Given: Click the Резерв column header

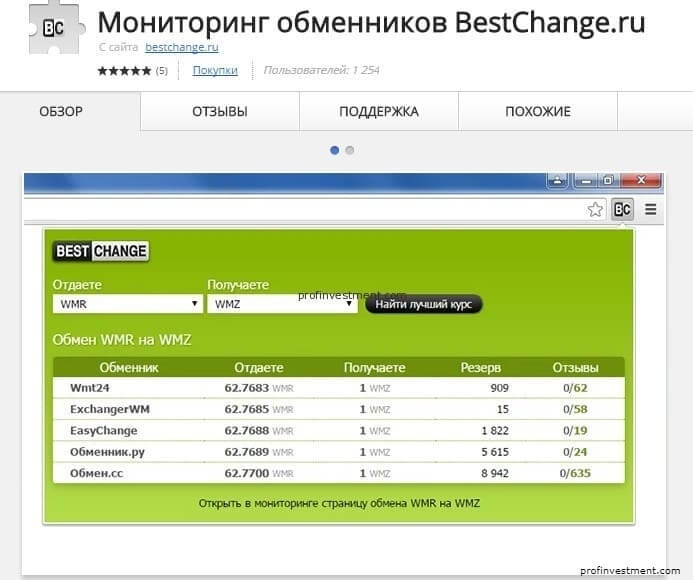Looking at the screenshot, I should (x=480, y=367).
